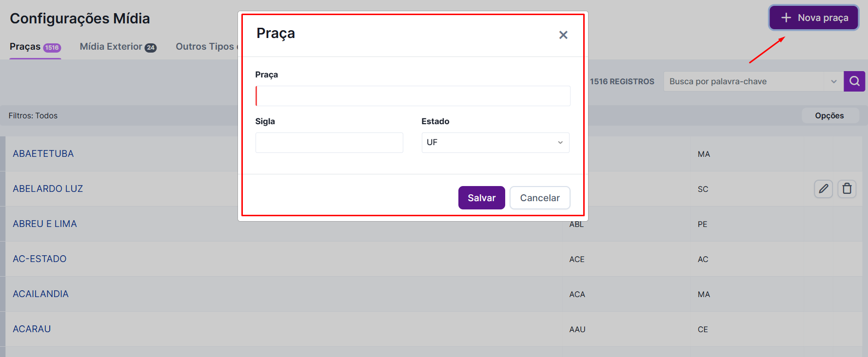Click the Nova praça button

click(814, 18)
